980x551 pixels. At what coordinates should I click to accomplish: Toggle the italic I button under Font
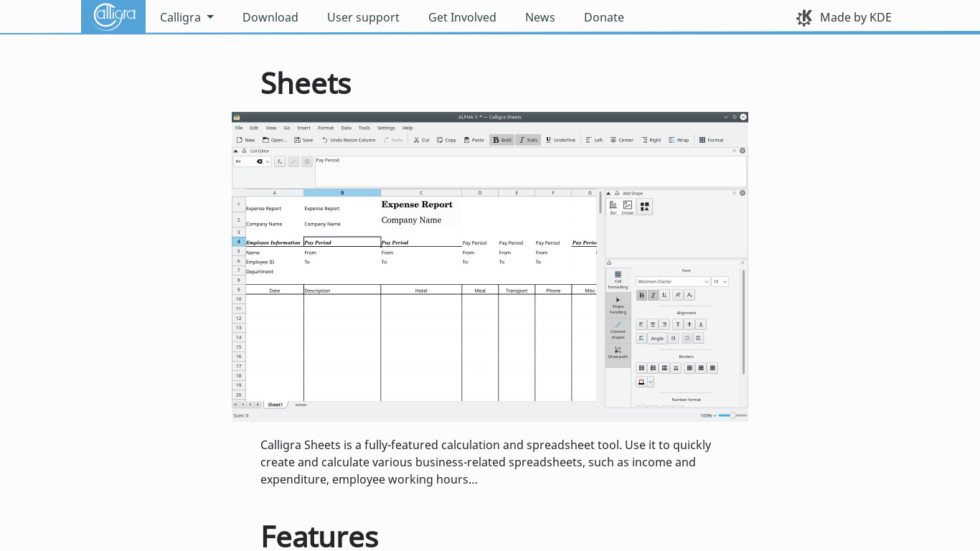click(653, 295)
